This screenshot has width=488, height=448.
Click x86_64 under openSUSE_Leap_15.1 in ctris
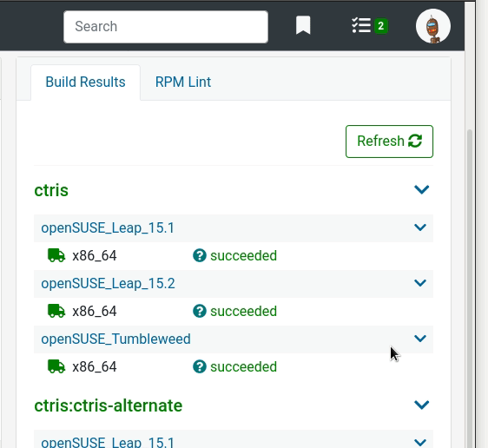click(x=95, y=256)
